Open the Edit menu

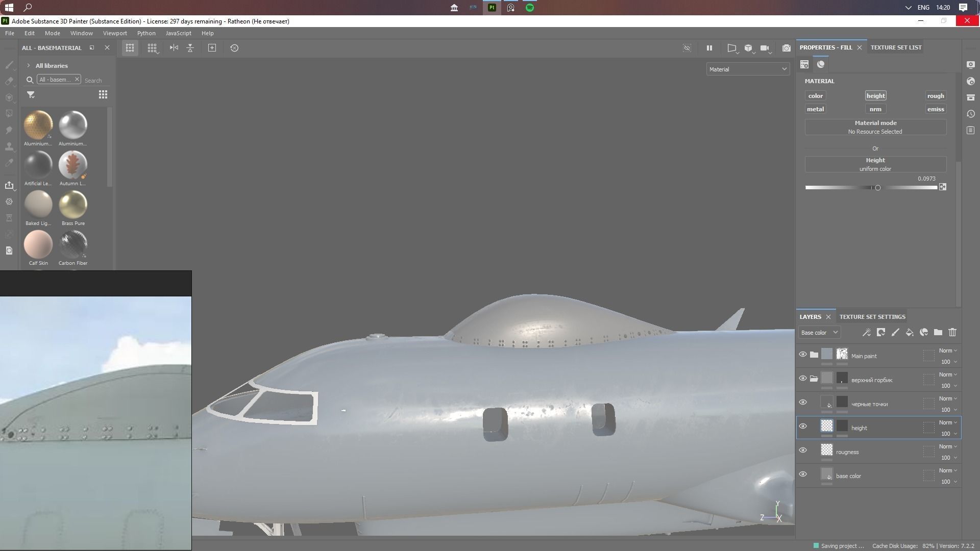[x=30, y=33]
